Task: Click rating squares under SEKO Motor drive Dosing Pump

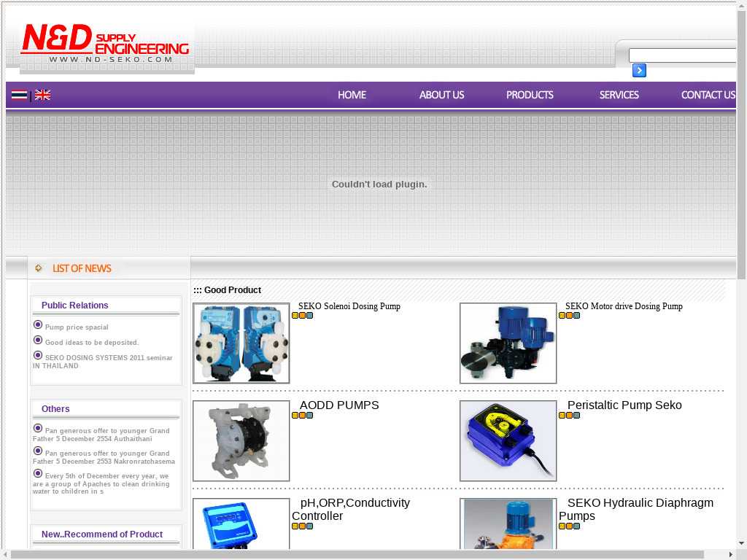Action: click(x=569, y=315)
